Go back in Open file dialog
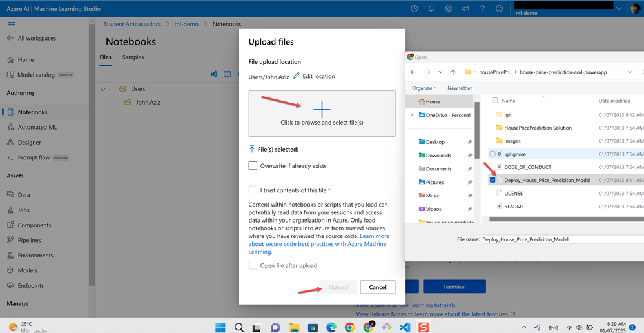The height and width of the screenshot is (333, 644). (413, 72)
